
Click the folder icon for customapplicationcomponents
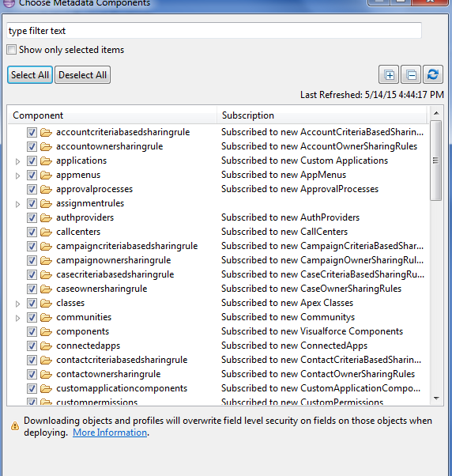tap(46, 388)
